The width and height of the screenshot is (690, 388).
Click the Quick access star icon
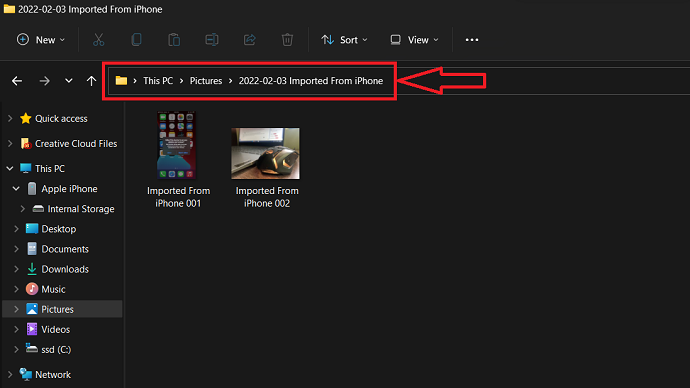coord(26,118)
